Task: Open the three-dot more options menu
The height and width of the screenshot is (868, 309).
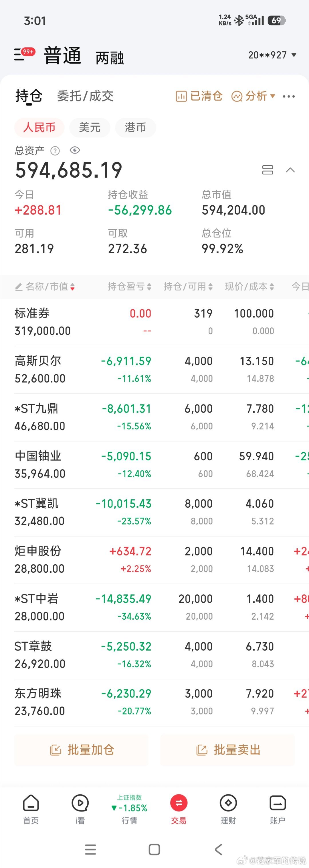Action: (x=289, y=97)
